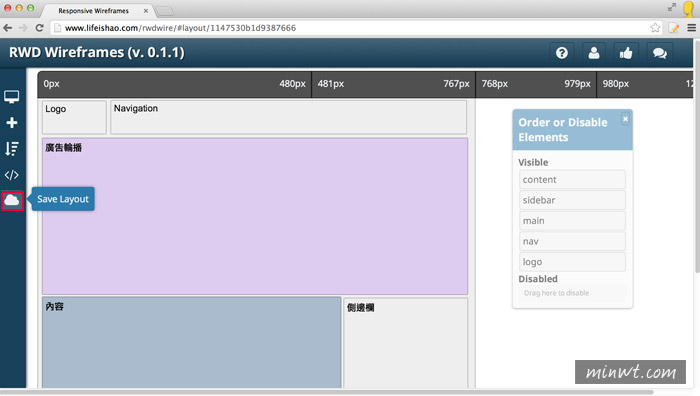Open a new browser tab
This screenshot has height=396, width=700.
tap(165, 11)
